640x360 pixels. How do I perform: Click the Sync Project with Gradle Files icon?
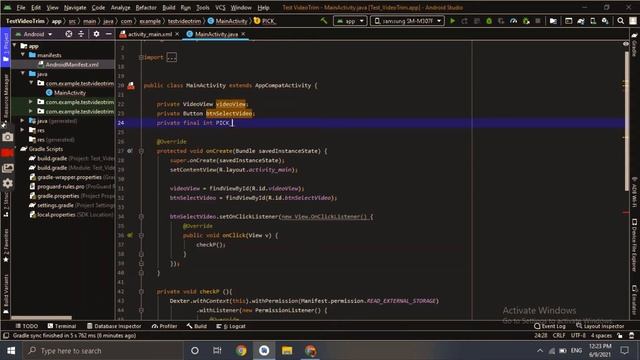pos(580,21)
